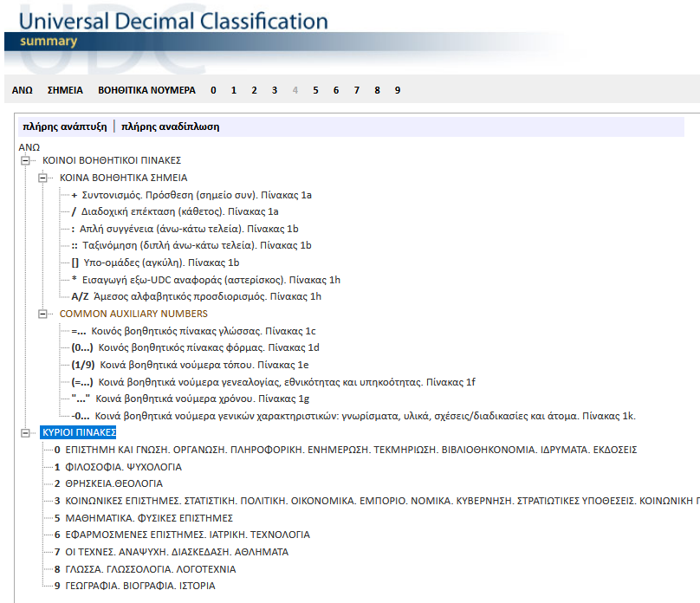The height and width of the screenshot is (603, 700).
Task: Open class 1 ΦΙΛΟΣΟΦΙΑ. ΨΥΧΟΛΟΓΙΑ
Action: (x=118, y=467)
